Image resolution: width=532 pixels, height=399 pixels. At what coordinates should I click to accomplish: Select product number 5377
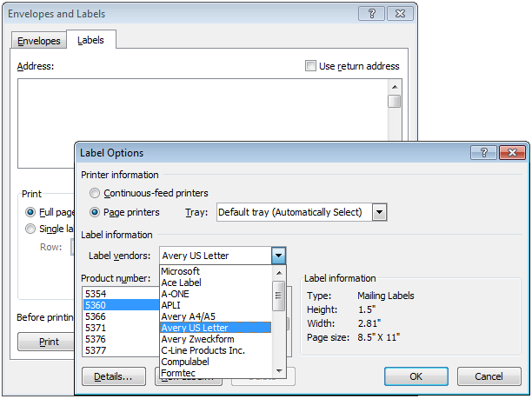pos(121,350)
